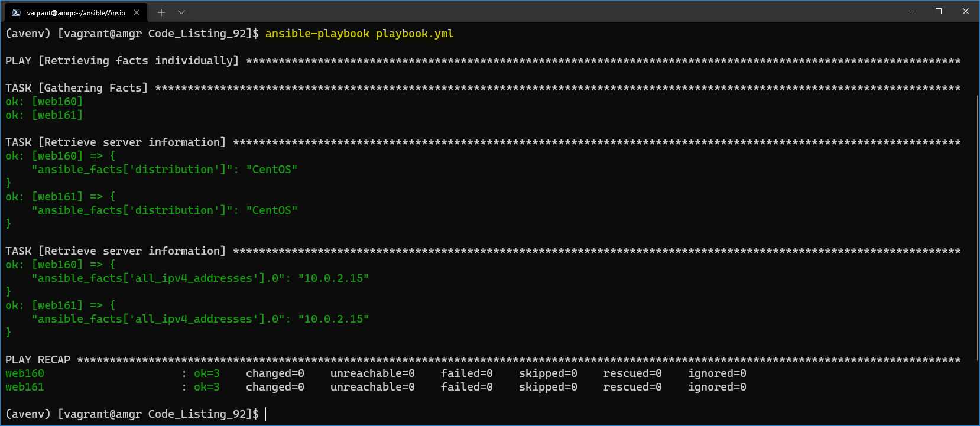The height and width of the screenshot is (426, 980).
Task: Click web160 IP value "10.0.2.15"
Action: click(333, 278)
